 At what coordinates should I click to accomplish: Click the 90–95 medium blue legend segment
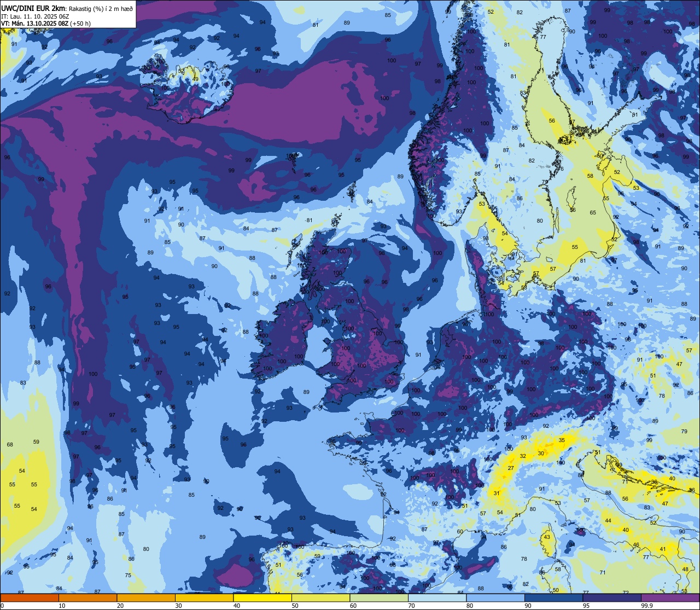(553, 597)
